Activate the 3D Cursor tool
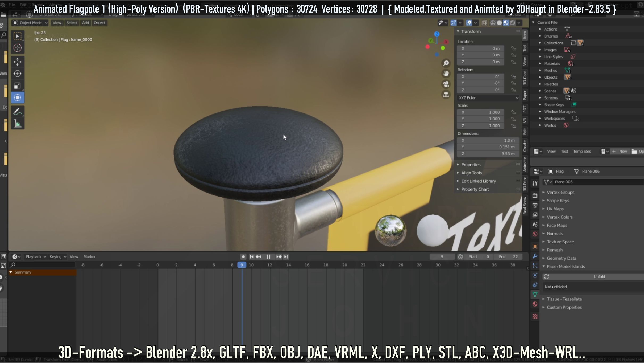 18,48
